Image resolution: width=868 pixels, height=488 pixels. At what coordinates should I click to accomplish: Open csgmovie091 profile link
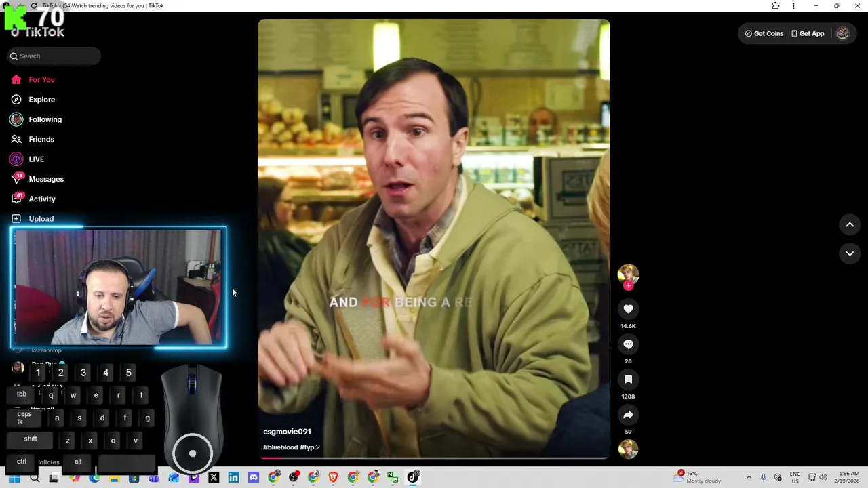coord(287,432)
